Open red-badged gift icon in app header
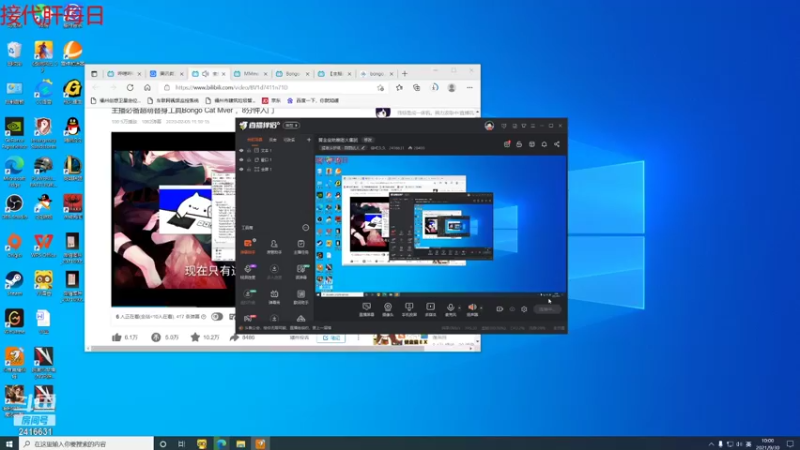The image size is (800, 450). 507,144
